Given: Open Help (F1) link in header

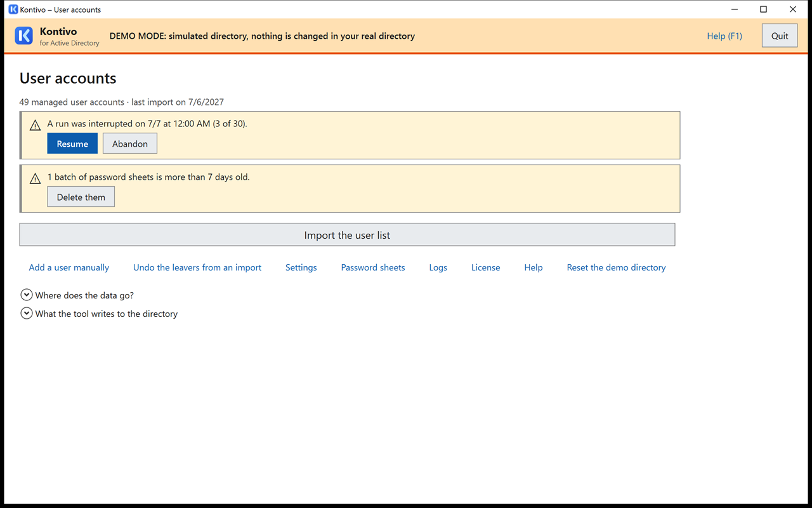Looking at the screenshot, I should [x=724, y=36].
